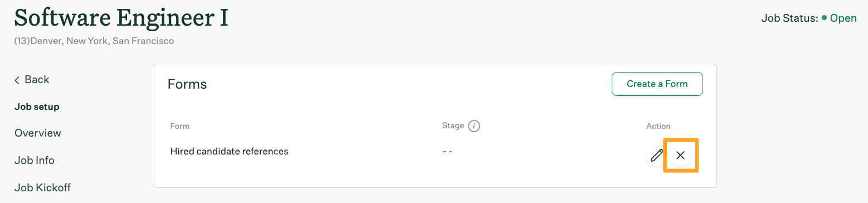
Task: Click the Software Engineer I title
Action: click(x=121, y=18)
